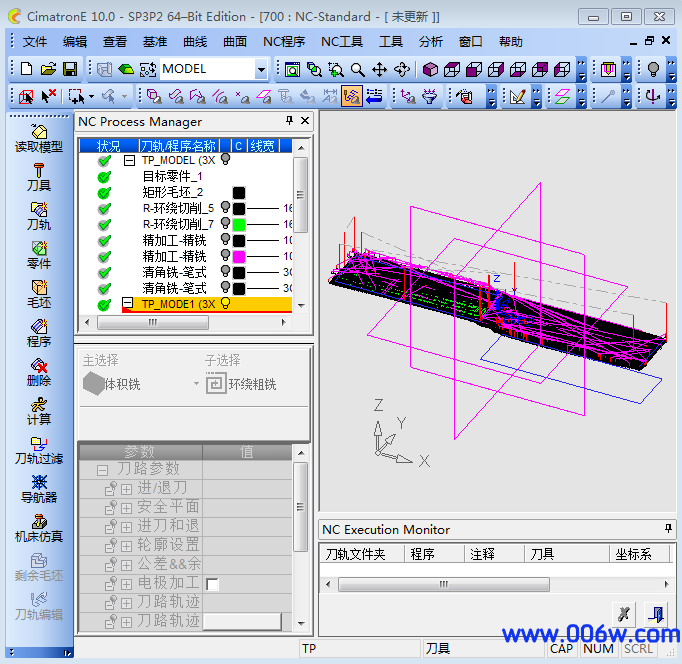Screen dimensions: 682x664
Task: Click the Save toolbar icon
Action: [x=70, y=69]
